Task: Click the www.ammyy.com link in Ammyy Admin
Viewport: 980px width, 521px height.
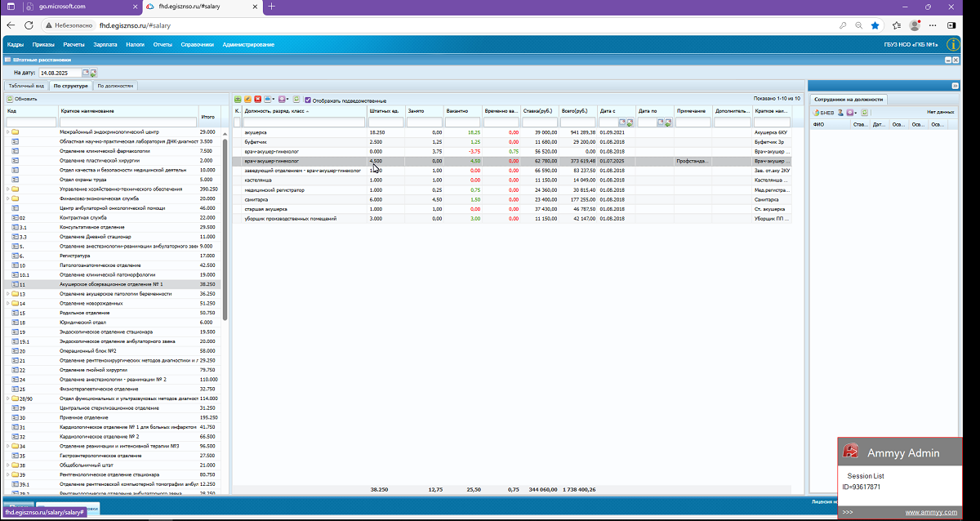Action: pyautogui.click(x=931, y=512)
